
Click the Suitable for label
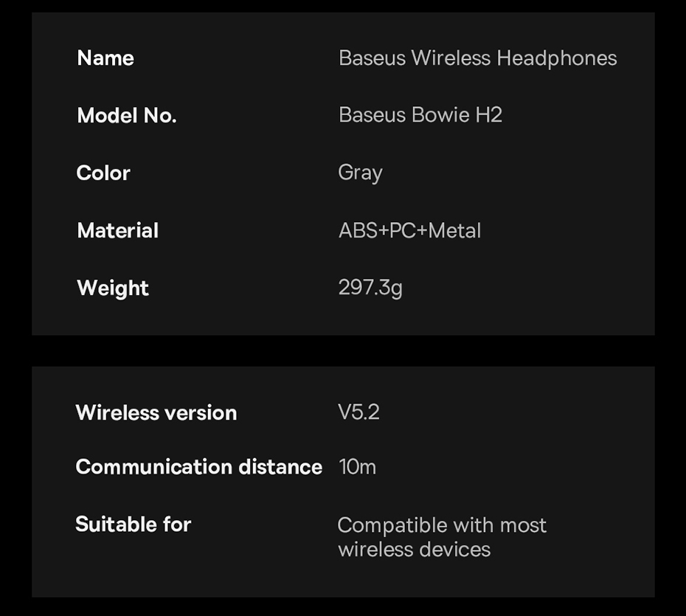pos(134,525)
